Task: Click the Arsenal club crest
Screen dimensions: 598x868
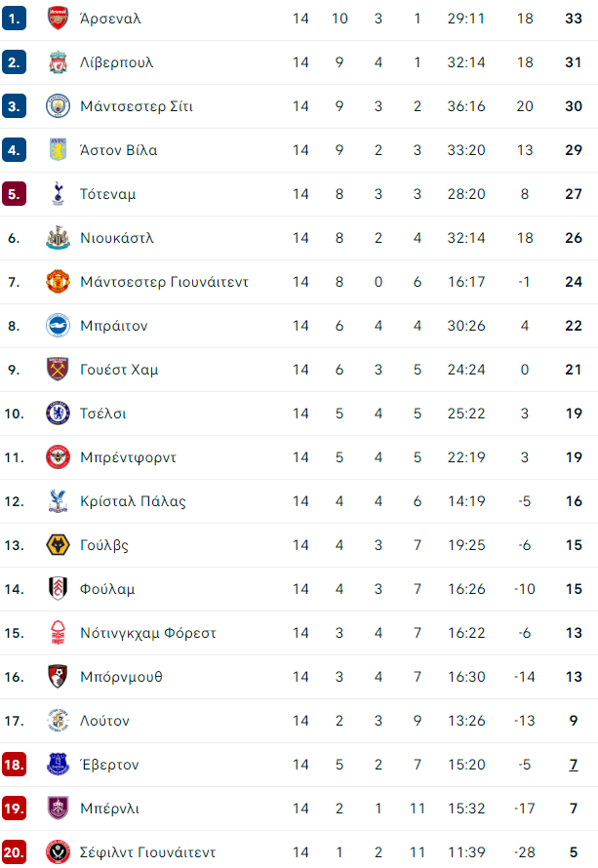Action: (x=58, y=19)
